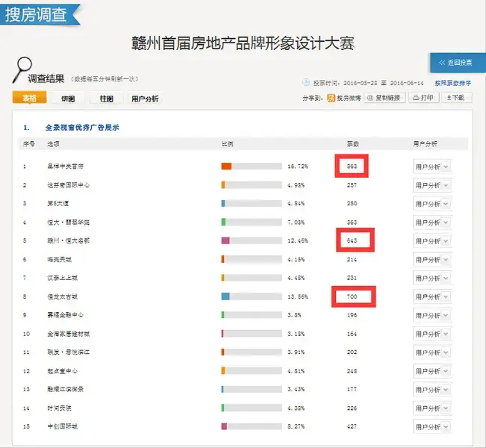
Task: Open the 用户分析 dropdown in row 15 (427 votes)
Action: 432,427
